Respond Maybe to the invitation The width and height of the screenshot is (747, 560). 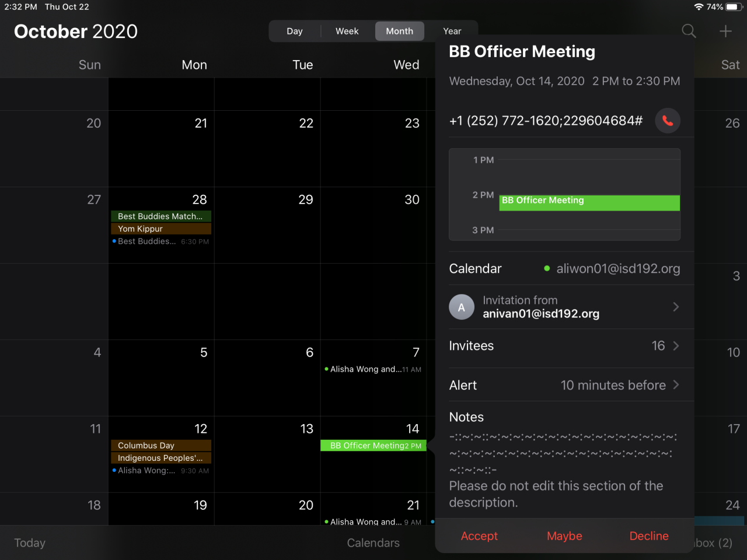564,536
